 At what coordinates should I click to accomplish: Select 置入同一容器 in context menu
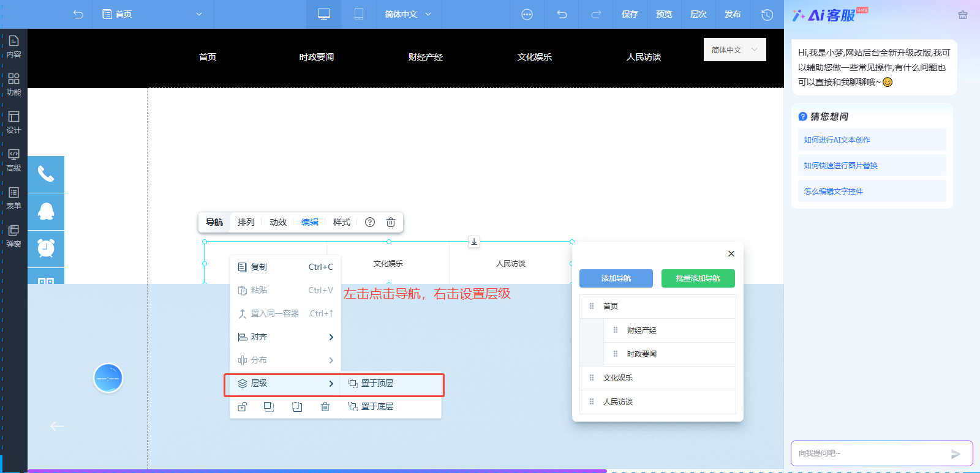[x=285, y=313]
